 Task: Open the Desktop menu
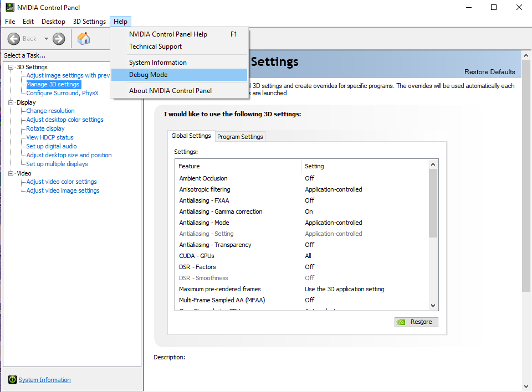coord(53,22)
